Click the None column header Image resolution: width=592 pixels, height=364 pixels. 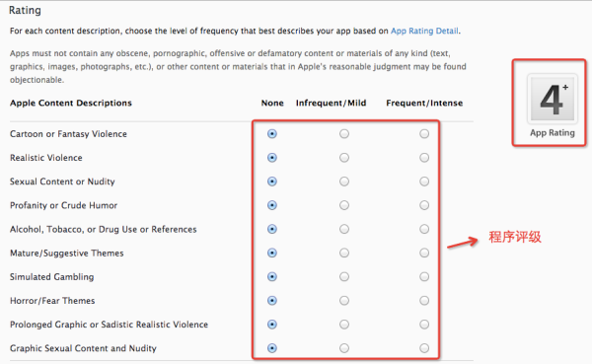272,103
